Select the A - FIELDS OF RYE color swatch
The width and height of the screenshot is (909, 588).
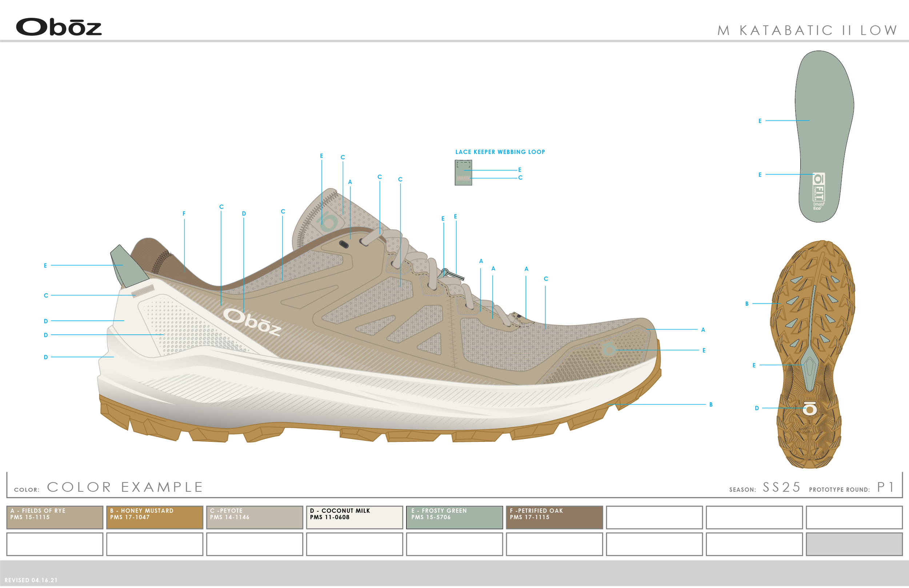[54, 517]
